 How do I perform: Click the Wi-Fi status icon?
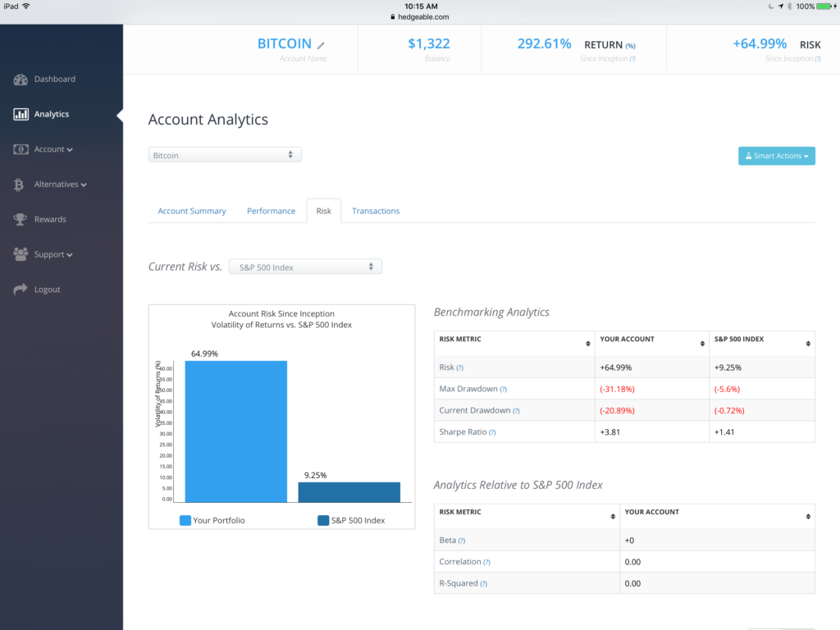click(25, 7)
